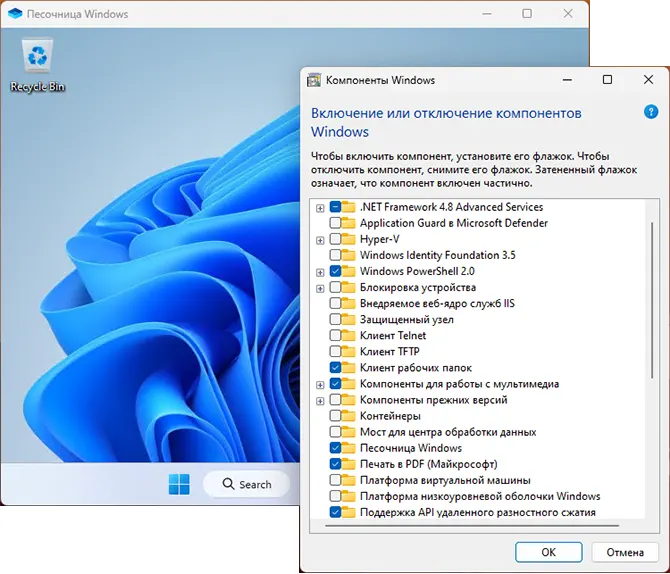The image size is (670, 574).
Task: Open the Recycle Bin icon in Sandbox
Action: [x=38, y=65]
